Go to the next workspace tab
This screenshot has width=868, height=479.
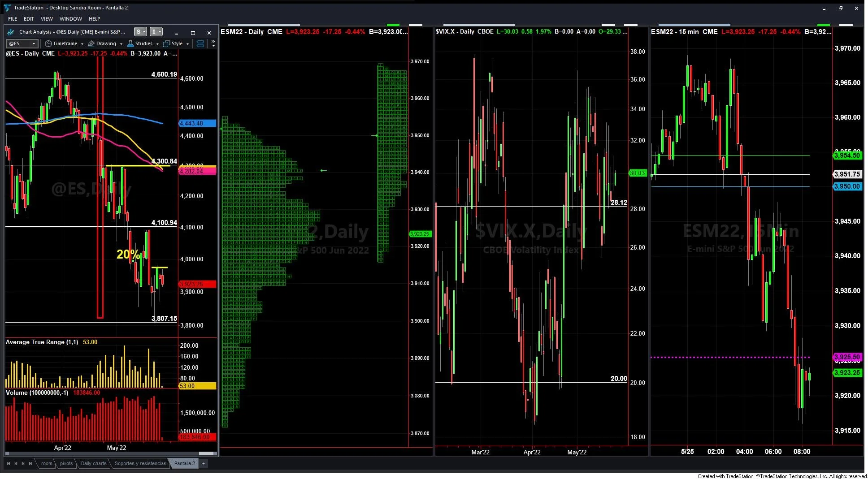pos(23,463)
